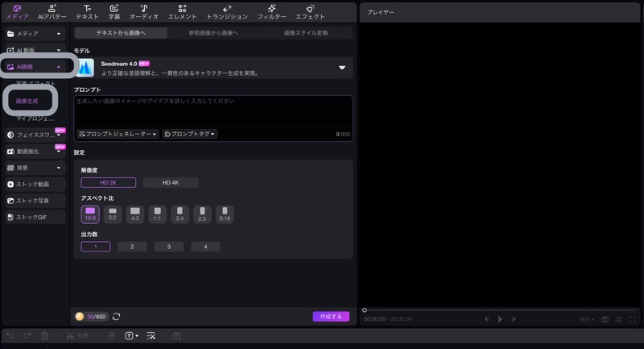Click the player progress scrubber handle
This screenshot has width=644, height=349.
tap(365, 310)
